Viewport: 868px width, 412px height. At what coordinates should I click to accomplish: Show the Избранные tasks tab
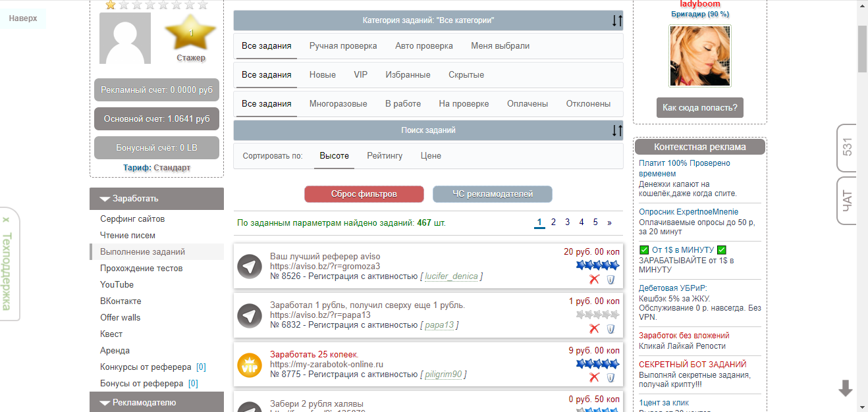point(408,75)
